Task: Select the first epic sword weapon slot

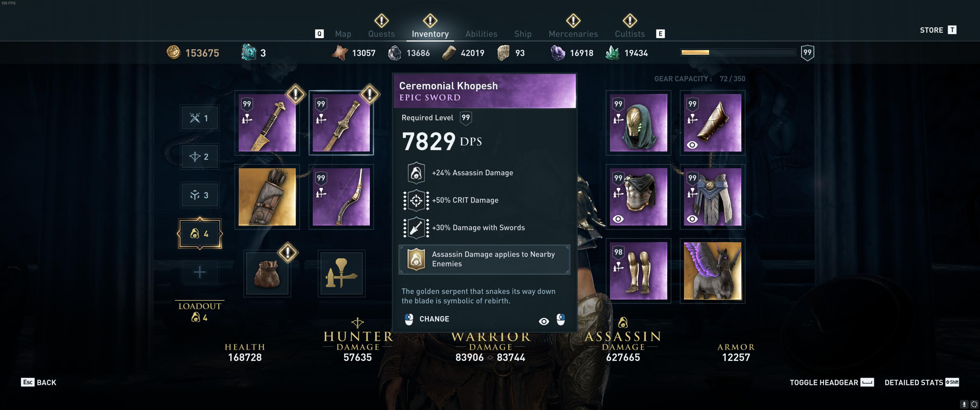Action: (x=267, y=123)
